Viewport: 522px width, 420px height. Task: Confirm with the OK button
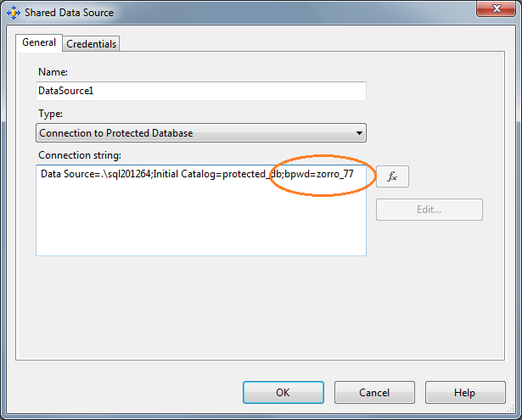pyautogui.click(x=283, y=392)
